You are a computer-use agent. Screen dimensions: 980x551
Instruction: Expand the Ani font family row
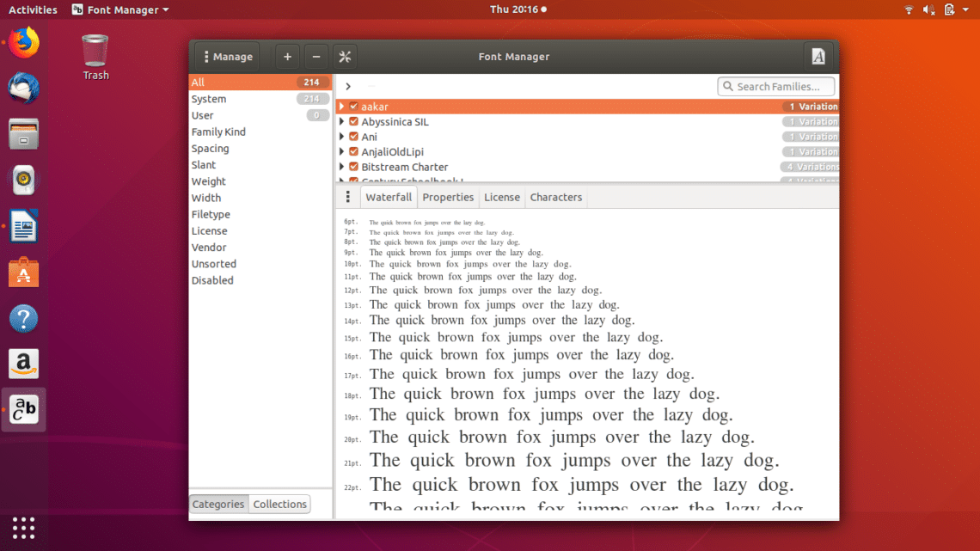click(x=342, y=137)
